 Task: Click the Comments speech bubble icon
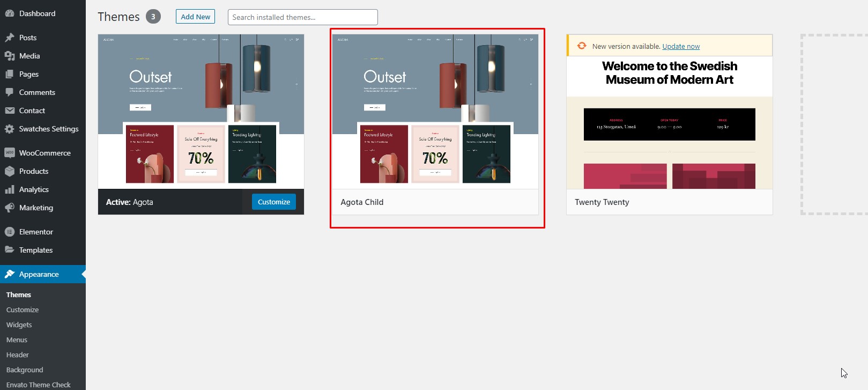[10, 92]
